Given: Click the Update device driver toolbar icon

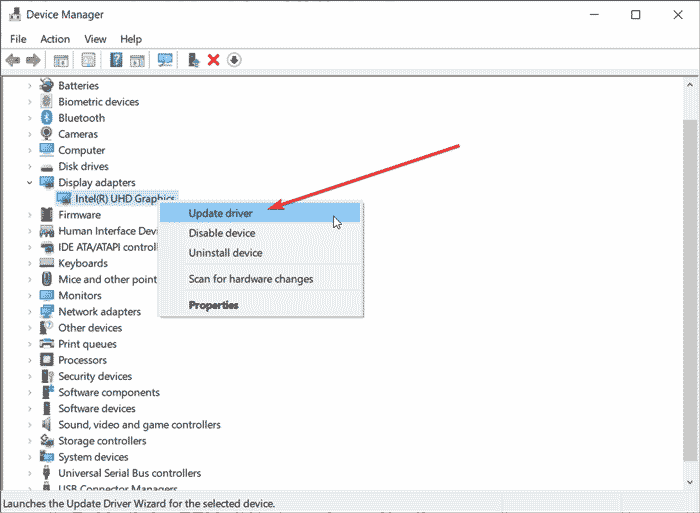Looking at the screenshot, I should (193, 60).
